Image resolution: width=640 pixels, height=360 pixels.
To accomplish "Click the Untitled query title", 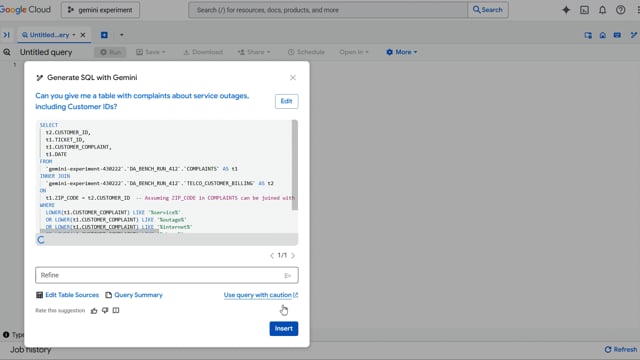I will pos(46,52).
